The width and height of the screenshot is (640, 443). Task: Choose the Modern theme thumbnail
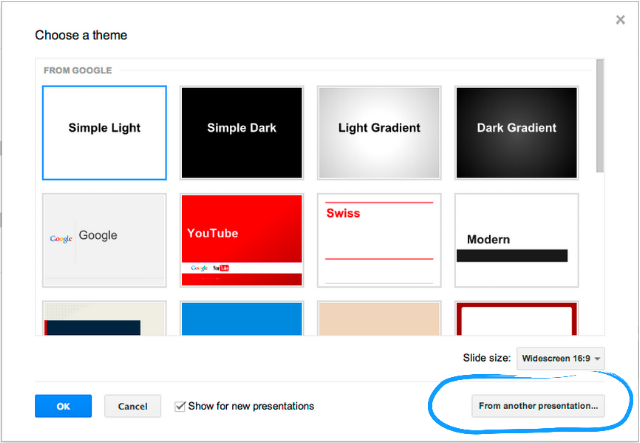[517, 240]
